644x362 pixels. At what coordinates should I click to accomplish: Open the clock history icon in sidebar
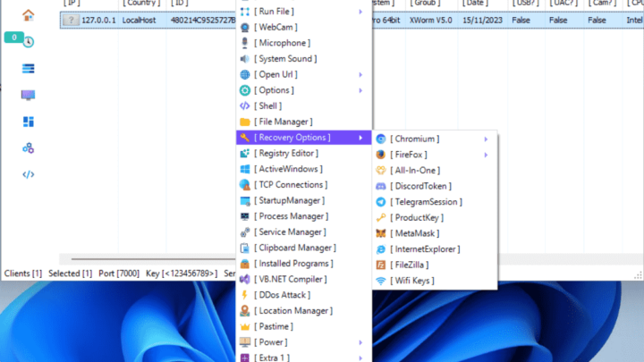coord(29,42)
